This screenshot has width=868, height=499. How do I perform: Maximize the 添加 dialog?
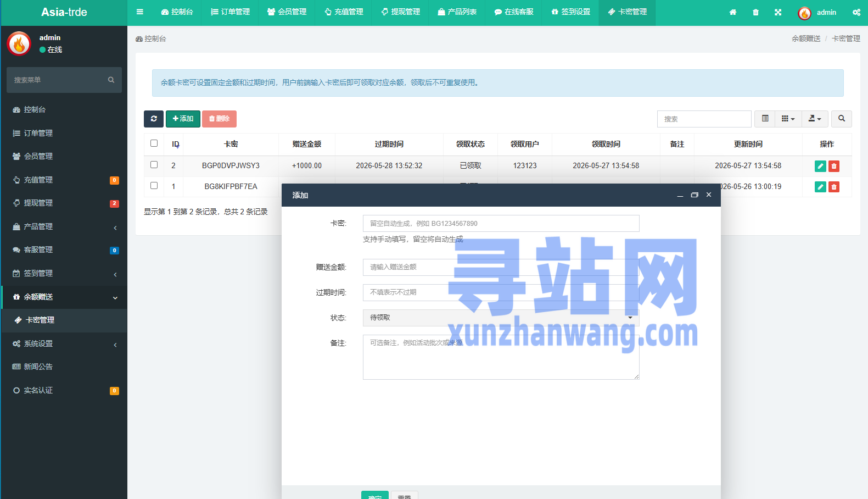(x=695, y=195)
